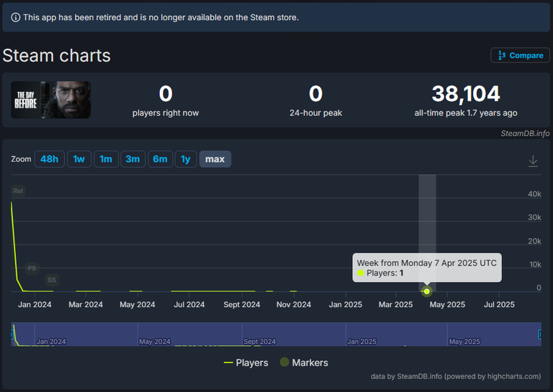Click 'Jan 2025' label in navigator strip
This screenshot has width=553, height=392.
coord(362,341)
